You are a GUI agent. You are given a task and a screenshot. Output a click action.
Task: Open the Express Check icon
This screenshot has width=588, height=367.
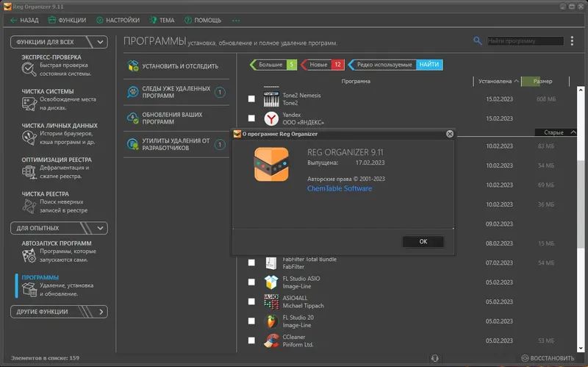[x=29, y=69]
